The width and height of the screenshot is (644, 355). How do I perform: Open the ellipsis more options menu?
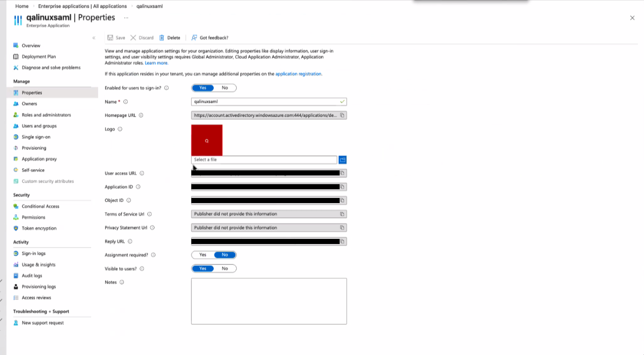pyautogui.click(x=126, y=18)
